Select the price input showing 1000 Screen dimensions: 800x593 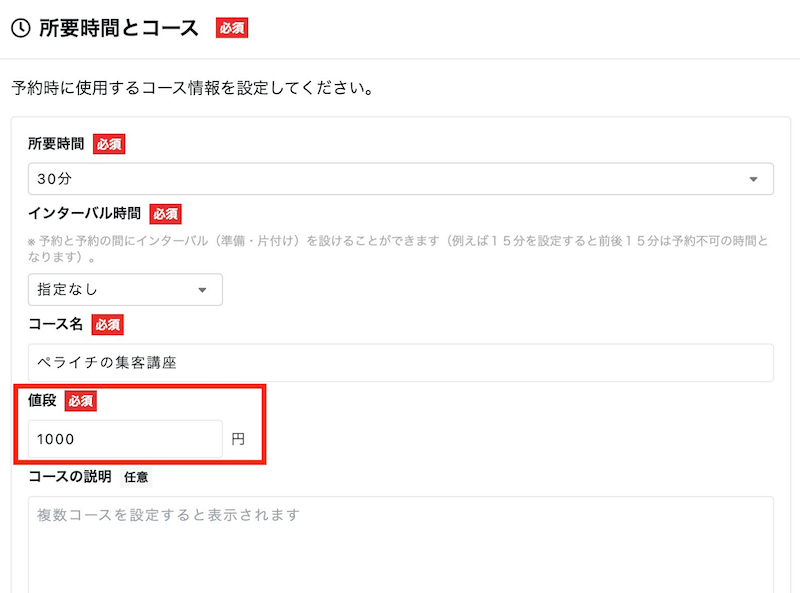(x=125, y=439)
